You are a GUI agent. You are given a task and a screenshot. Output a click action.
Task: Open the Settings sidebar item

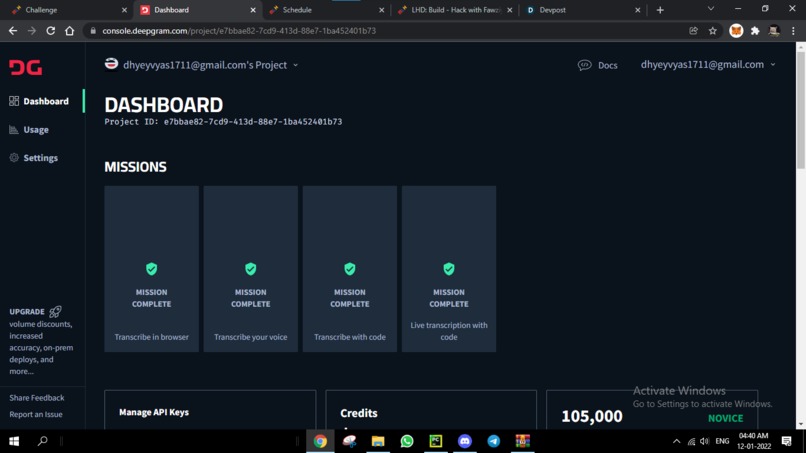click(42, 158)
